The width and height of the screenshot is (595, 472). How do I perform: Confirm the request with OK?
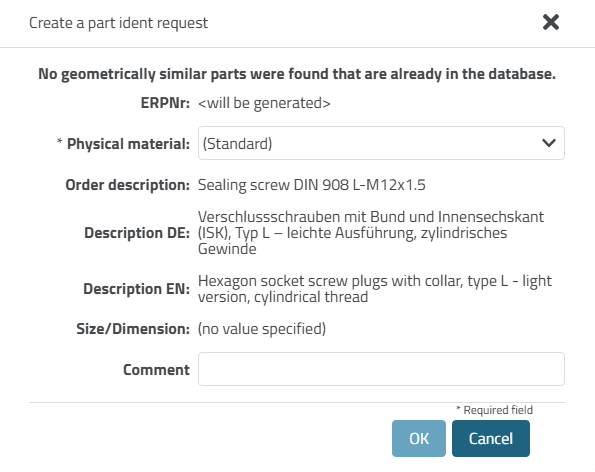(419, 438)
